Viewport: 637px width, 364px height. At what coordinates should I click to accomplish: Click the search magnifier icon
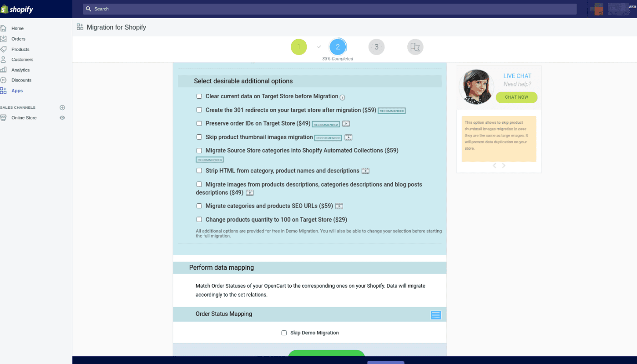point(88,9)
